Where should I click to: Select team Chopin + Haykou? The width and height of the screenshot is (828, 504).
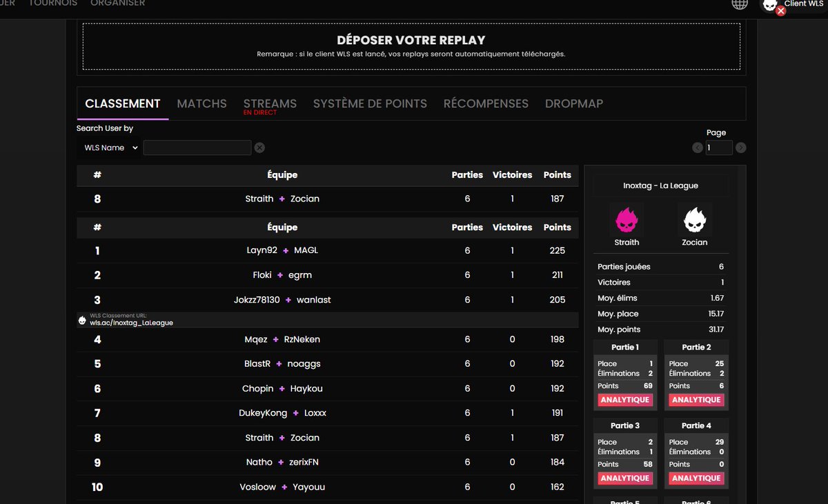[327, 389]
